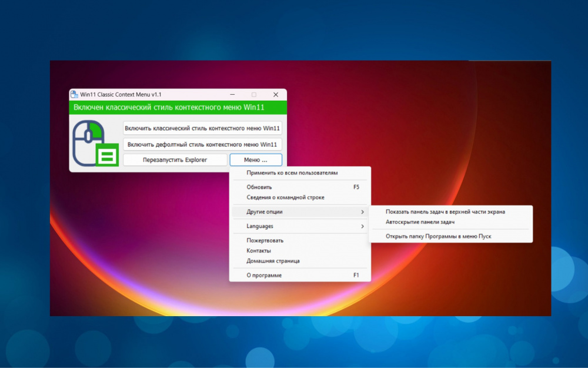Open 'Сведения о командной строке'

pyautogui.click(x=285, y=197)
